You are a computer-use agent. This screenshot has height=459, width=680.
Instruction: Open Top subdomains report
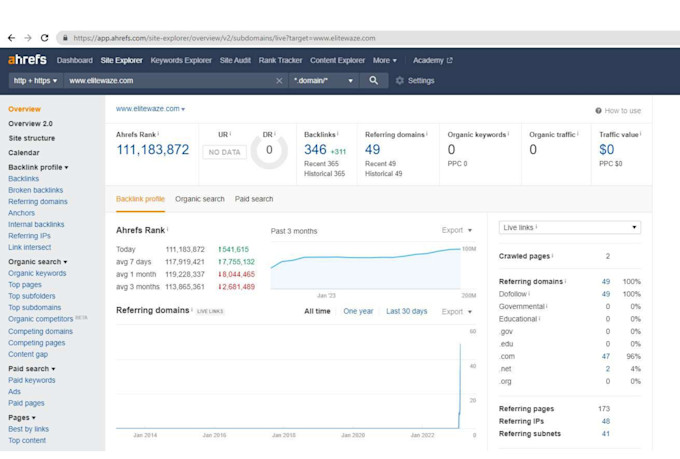pos(34,308)
